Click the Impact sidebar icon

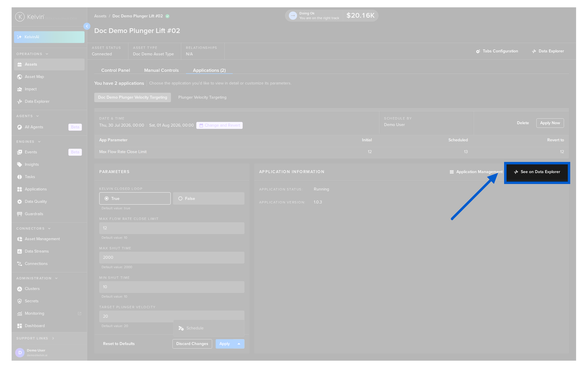coord(20,89)
